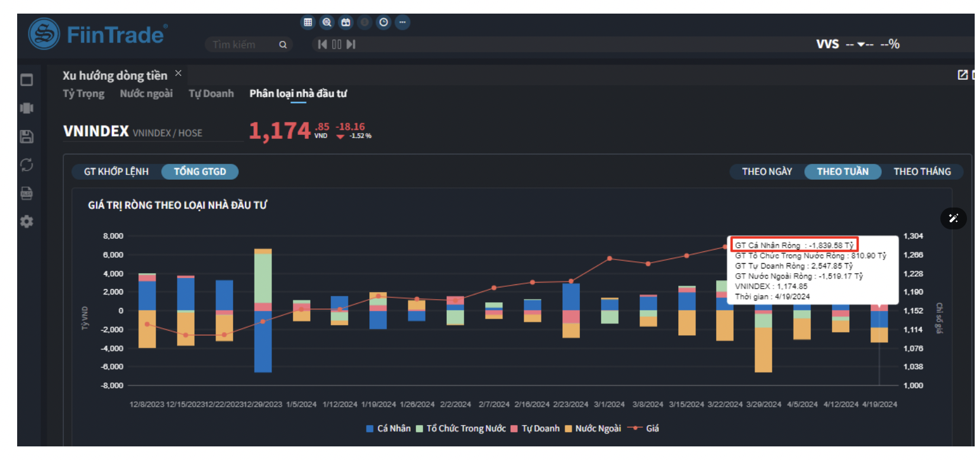
Task: Pause the ticker using the pause control
Action: (x=337, y=44)
